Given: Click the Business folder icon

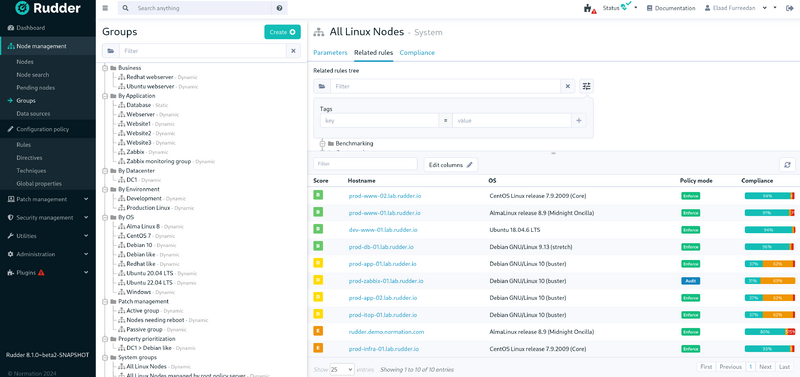Looking at the screenshot, I should point(113,68).
